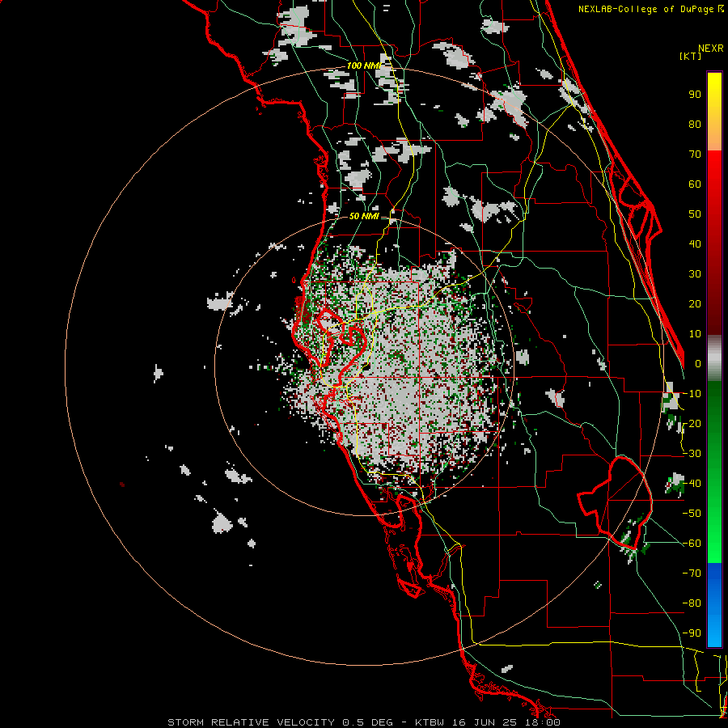Image resolution: width=728 pixels, height=728 pixels.
Task: Click the 70 value on the velocity scale
Action: tap(695, 154)
